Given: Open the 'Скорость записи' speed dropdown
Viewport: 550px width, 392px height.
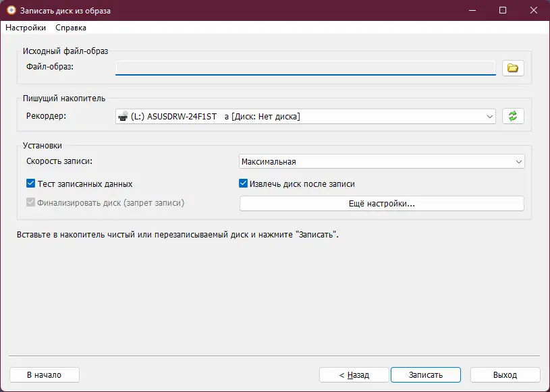Looking at the screenshot, I should [518, 162].
